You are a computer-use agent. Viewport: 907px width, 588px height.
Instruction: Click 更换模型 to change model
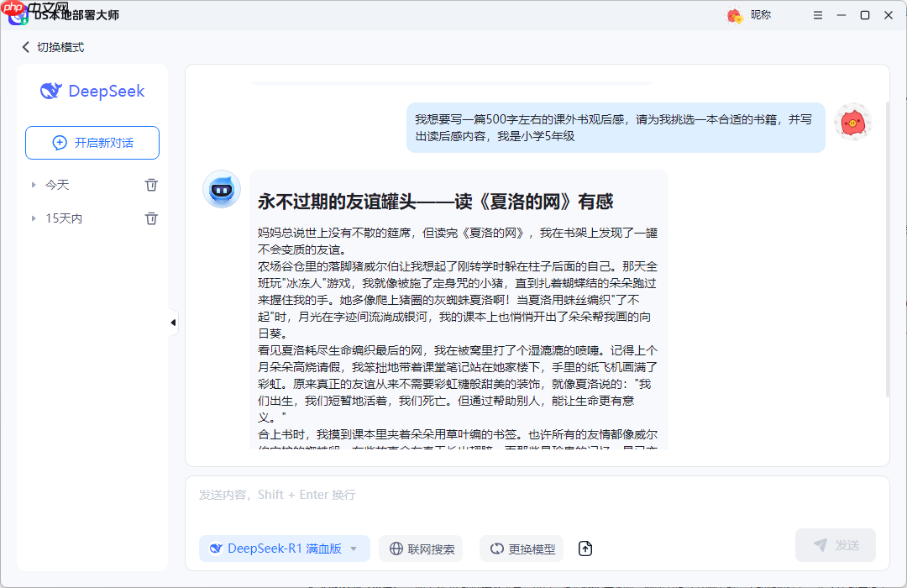click(522, 549)
